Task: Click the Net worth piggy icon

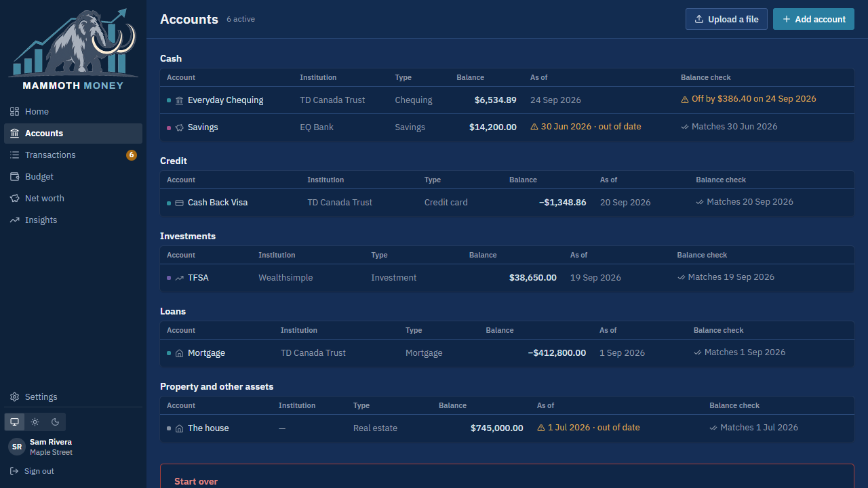Action: coord(14,199)
